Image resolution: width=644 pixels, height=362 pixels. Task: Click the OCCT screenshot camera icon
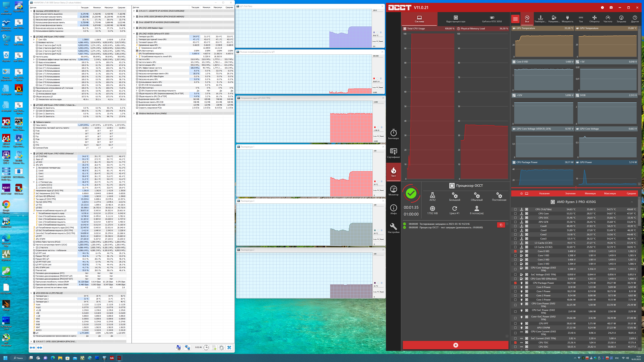(x=611, y=8)
